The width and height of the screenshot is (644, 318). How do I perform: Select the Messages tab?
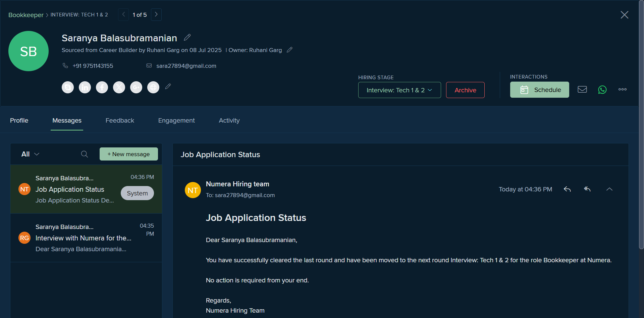[x=67, y=121]
